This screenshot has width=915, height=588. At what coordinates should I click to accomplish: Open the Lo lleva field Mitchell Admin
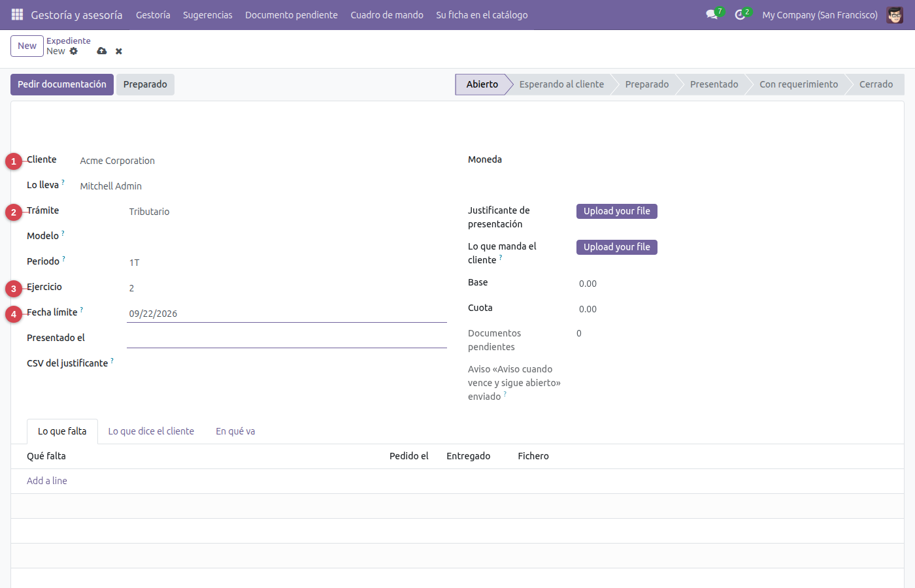tap(261, 186)
